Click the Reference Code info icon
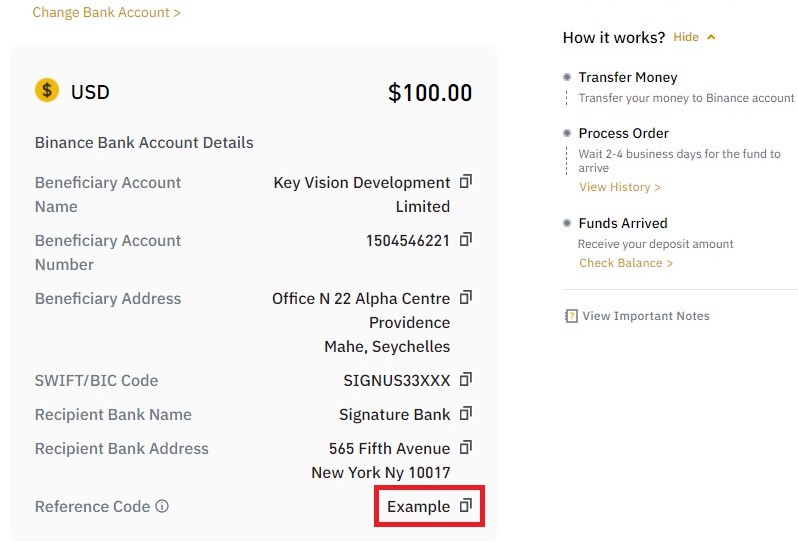 (x=162, y=506)
